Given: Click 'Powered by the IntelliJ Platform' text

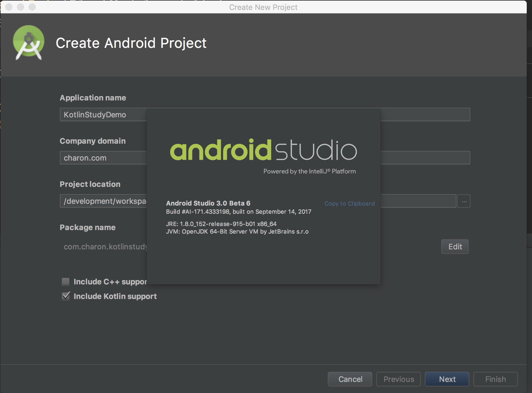Looking at the screenshot, I should point(310,171).
